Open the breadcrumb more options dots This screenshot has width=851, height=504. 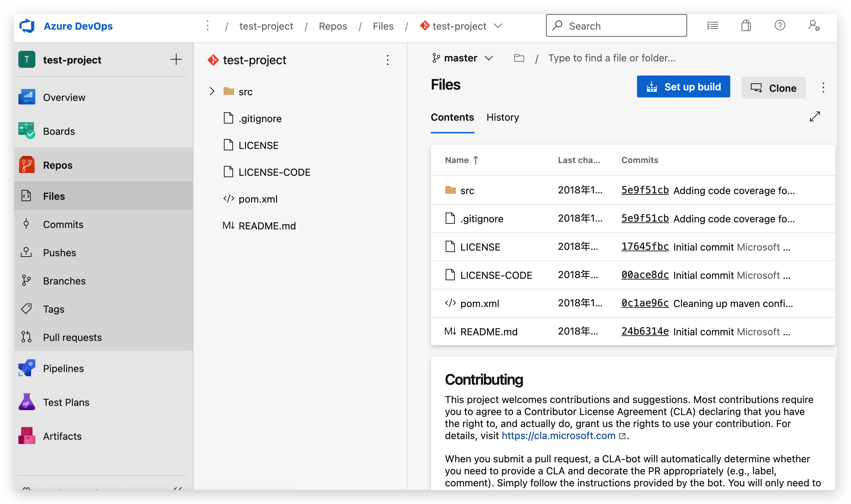tap(208, 26)
